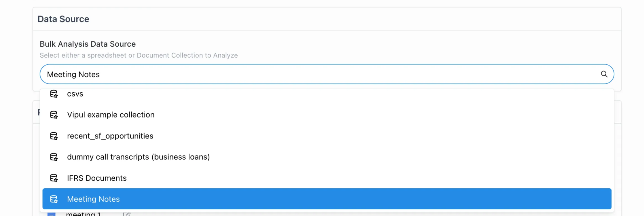Click the Vipul example collection database icon

pyautogui.click(x=54, y=115)
